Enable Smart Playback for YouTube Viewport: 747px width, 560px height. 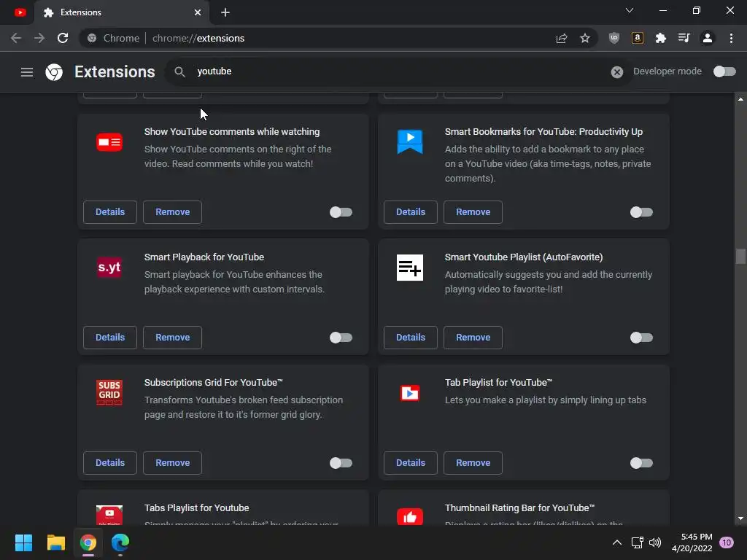point(341,338)
